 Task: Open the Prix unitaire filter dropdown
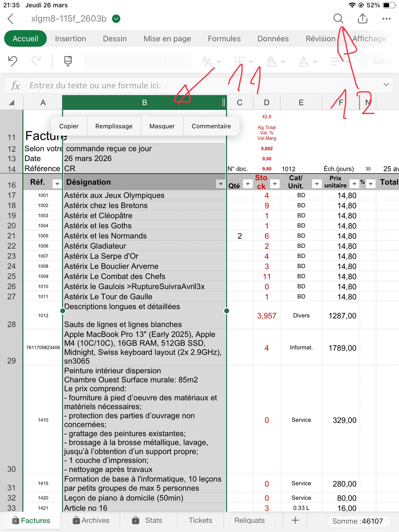coord(354,184)
